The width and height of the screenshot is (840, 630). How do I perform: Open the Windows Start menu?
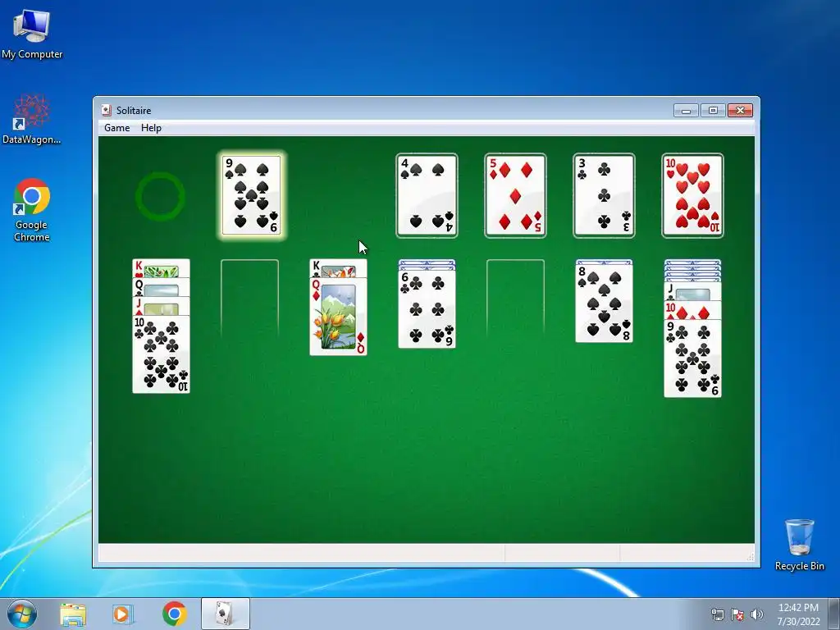pos(22,614)
